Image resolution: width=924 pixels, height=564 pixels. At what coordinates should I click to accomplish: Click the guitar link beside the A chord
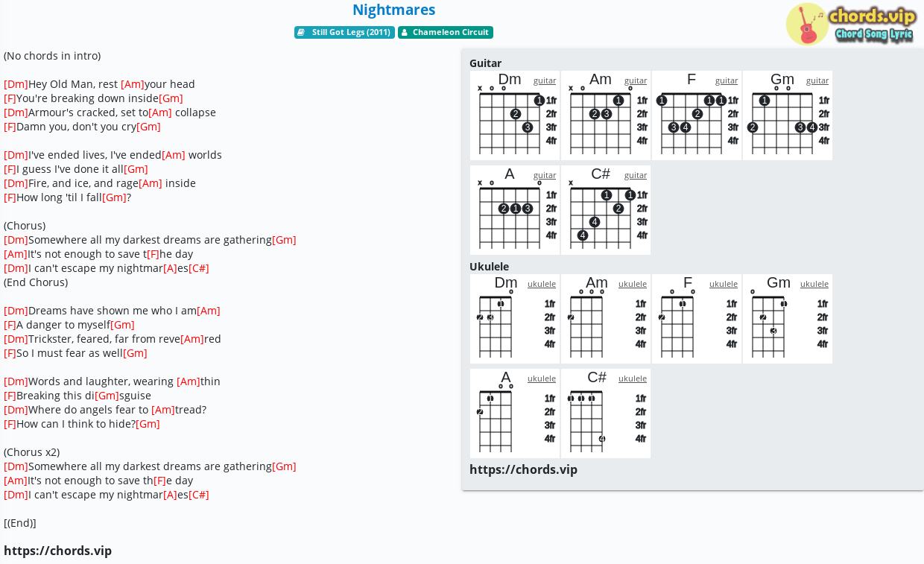point(545,175)
